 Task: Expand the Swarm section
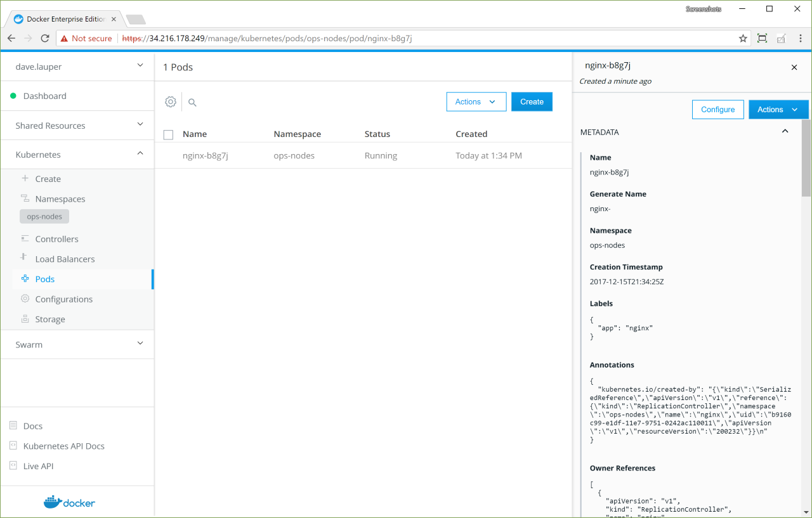click(x=140, y=344)
